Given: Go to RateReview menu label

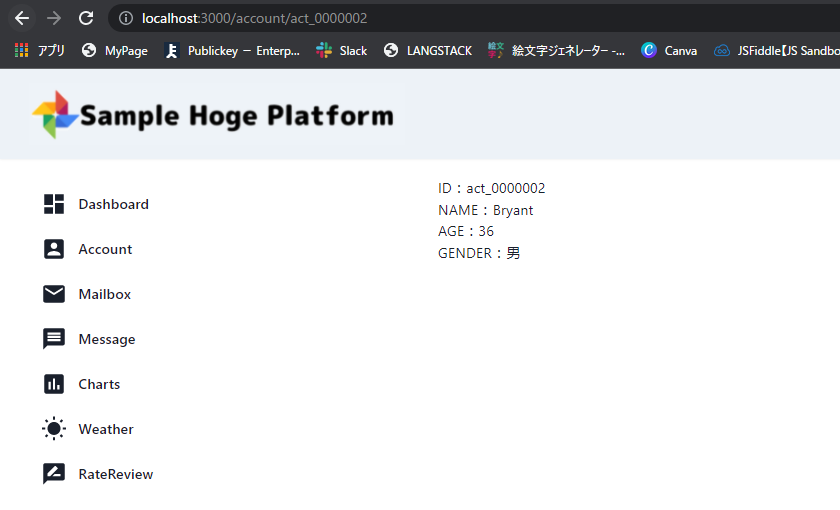Looking at the screenshot, I should 116,474.
